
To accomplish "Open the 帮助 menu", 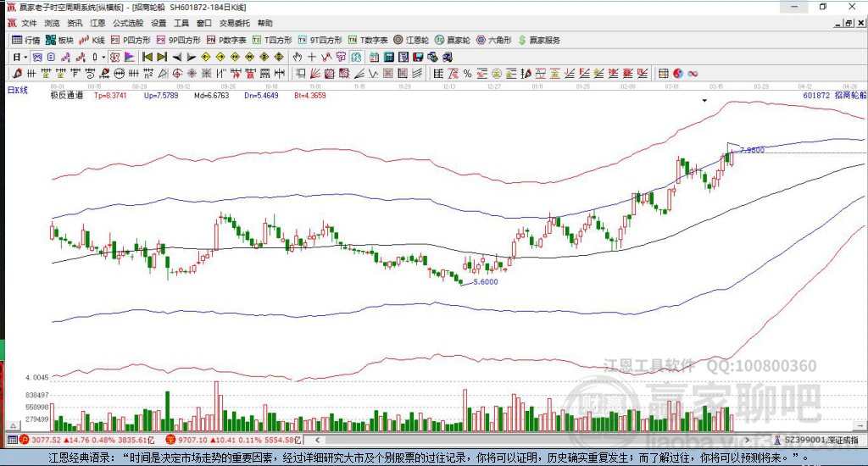I will click(264, 23).
